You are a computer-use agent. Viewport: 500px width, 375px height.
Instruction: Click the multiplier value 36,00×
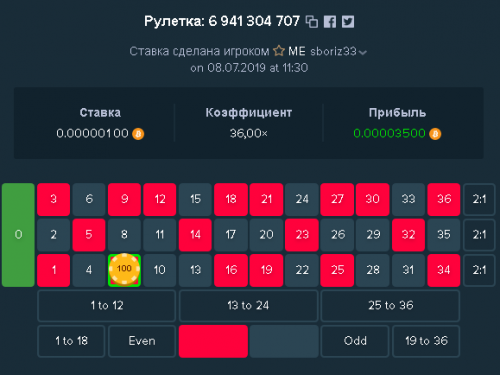tap(248, 134)
